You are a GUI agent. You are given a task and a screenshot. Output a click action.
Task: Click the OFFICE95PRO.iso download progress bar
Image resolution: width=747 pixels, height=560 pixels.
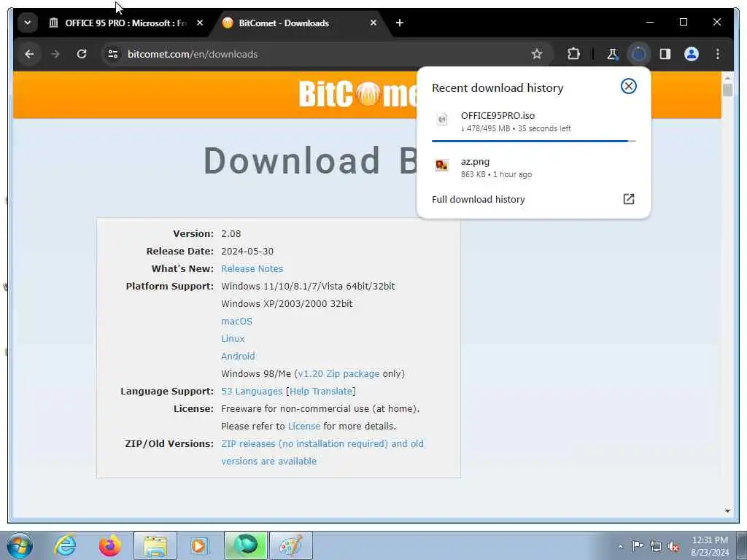[533, 141]
